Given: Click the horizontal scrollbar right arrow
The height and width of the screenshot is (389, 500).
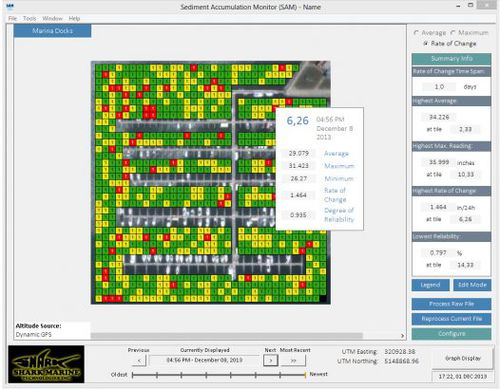Looking at the screenshot, I should coord(402,336).
